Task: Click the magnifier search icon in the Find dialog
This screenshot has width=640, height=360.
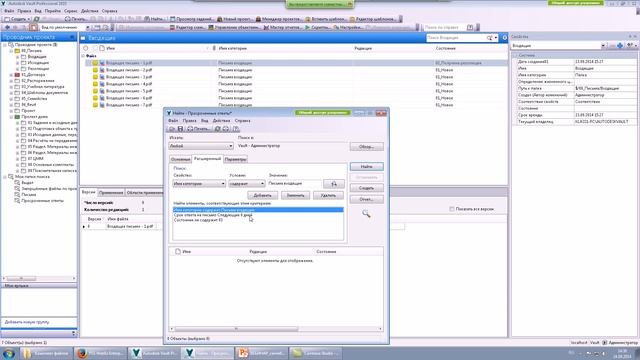Action: point(366,213)
